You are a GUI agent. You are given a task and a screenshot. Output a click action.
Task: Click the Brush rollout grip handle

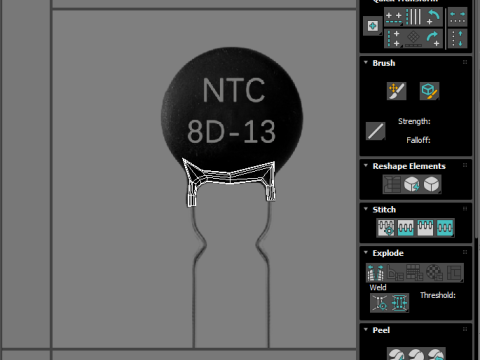tap(465, 62)
